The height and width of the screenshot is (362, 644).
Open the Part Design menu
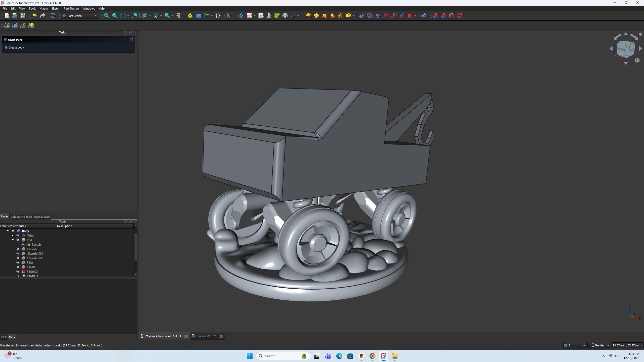[x=71, y=8]
